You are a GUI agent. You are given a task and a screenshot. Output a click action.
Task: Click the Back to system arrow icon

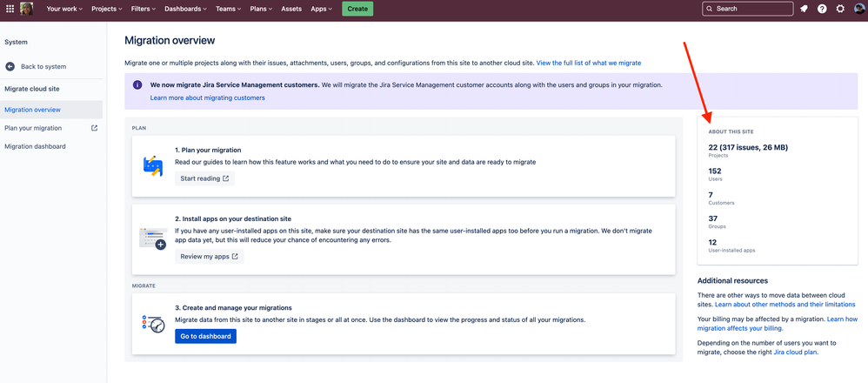click(10, 66)
